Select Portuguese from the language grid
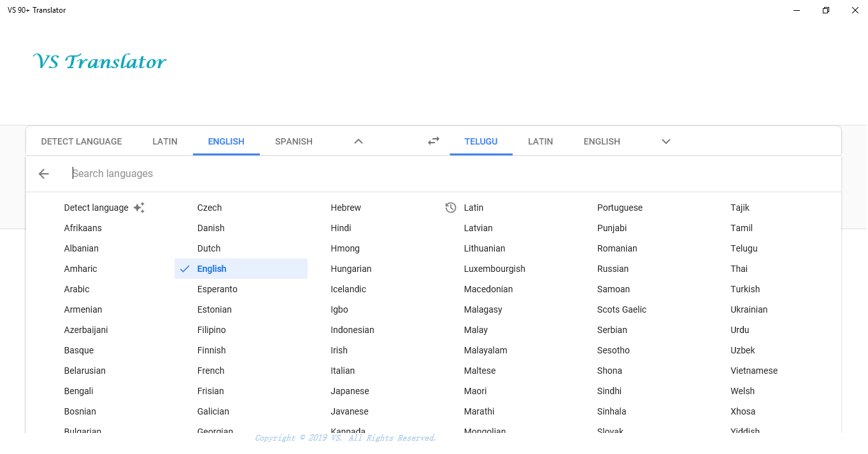Screen dimensions: 868x454 click(620, 208)
